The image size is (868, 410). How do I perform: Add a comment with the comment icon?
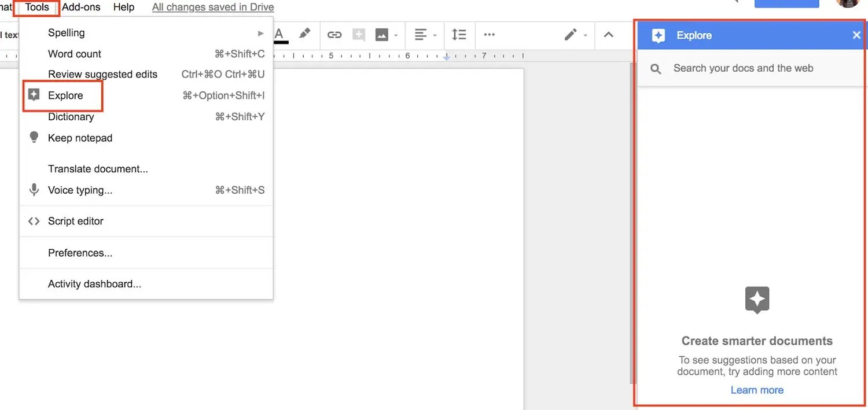(x=359, y=35)
